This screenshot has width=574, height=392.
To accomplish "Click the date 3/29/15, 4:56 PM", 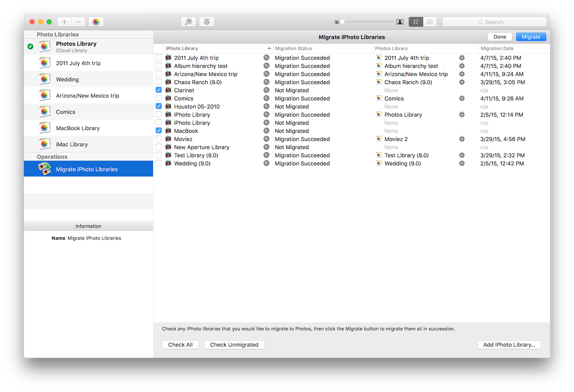I will point(503,139).
